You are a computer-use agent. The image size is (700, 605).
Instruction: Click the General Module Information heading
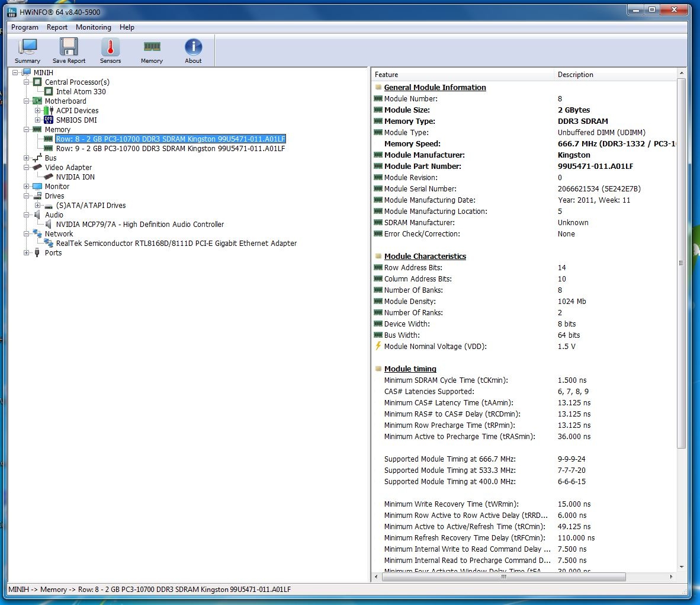pos(435,88)
